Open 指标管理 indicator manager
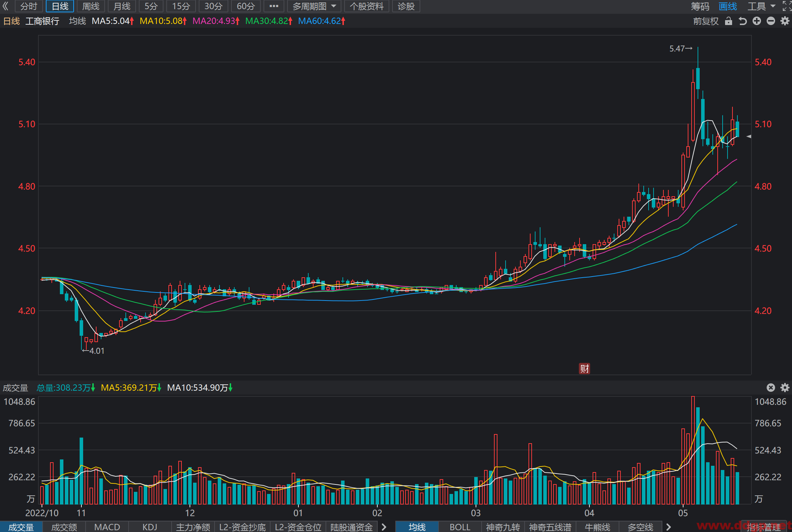792x532 pixels. [764, 527]
